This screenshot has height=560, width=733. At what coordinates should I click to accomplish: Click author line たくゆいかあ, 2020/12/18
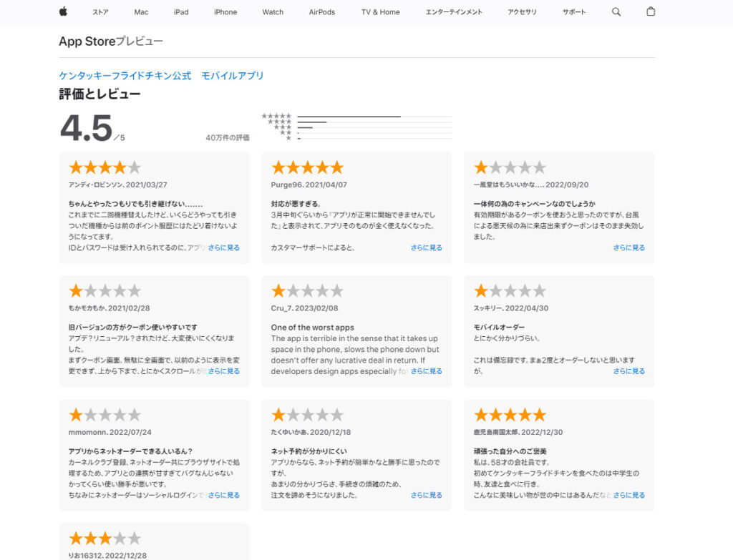tap(311, 433)
